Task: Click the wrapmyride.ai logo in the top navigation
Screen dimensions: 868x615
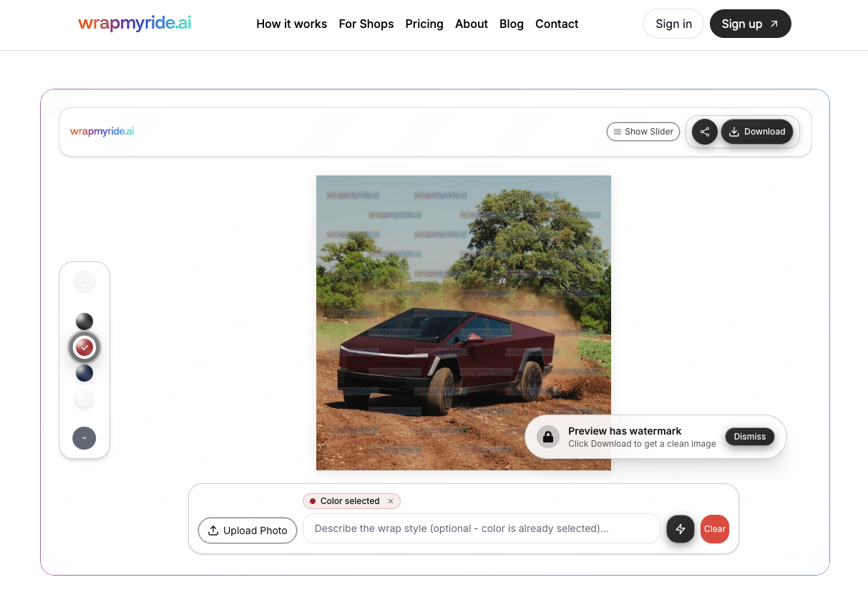Action: (135, 23)
